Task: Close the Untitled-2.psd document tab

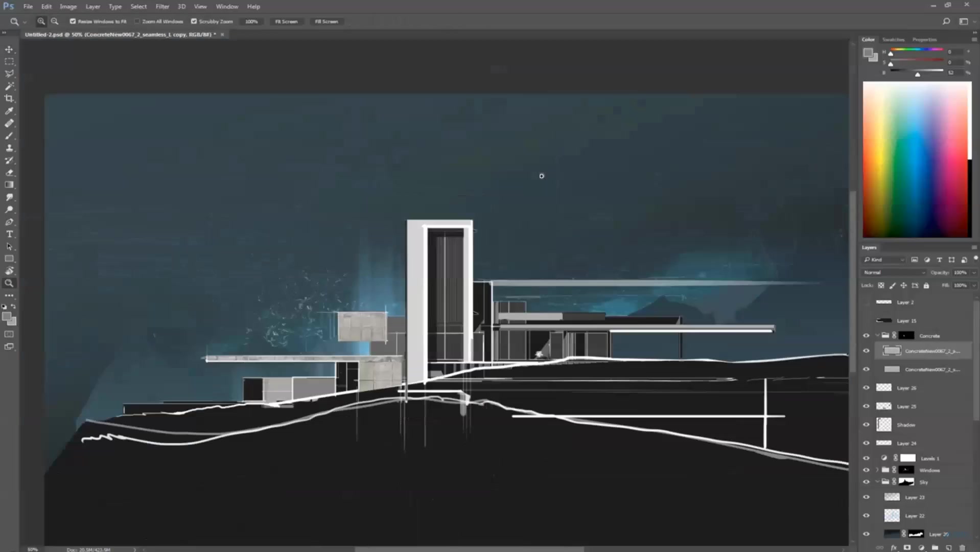Action: (x=222, y=35)
